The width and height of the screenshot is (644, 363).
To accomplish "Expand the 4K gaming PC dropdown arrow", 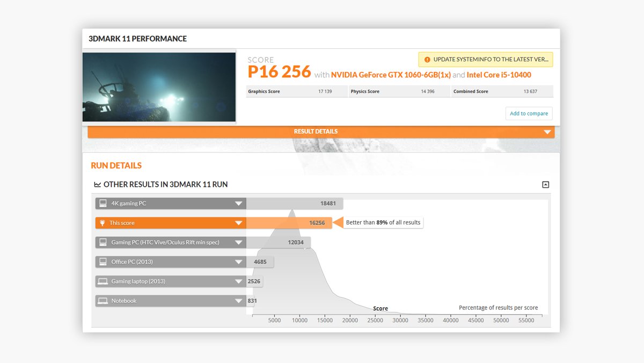I will 239,204.
